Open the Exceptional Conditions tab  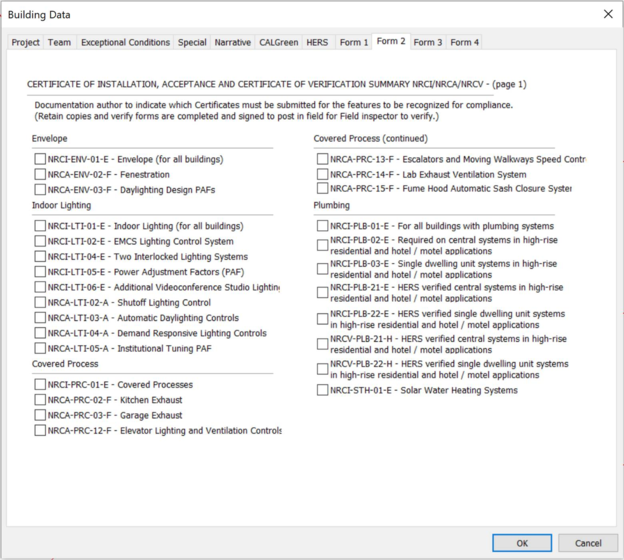point(125,43)
